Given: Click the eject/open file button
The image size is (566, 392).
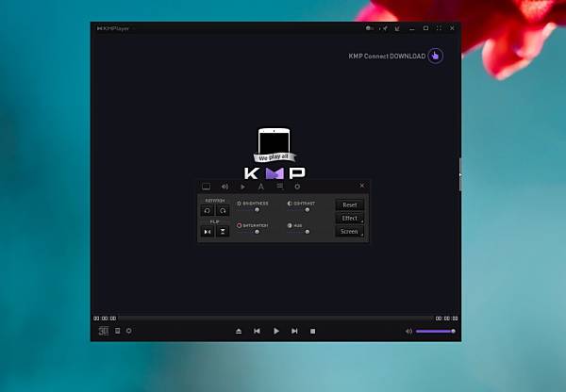Looking at the screenshot, I should pyautogui.click(x=239, y=331).
